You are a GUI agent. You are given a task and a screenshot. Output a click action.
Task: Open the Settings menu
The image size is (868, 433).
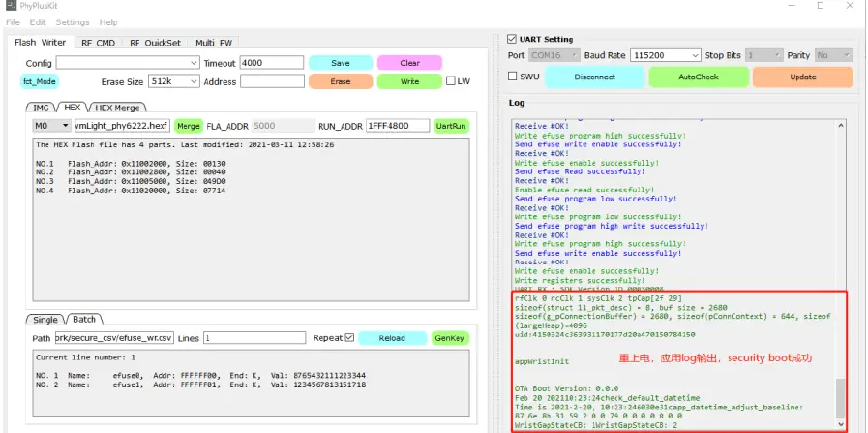pyautogui.click(x=73, y=22)
